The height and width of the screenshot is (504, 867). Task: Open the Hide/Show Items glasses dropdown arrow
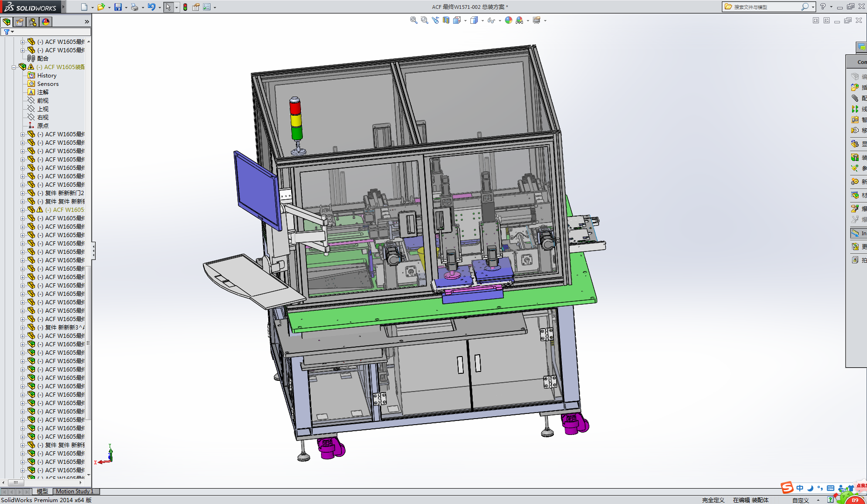[x=500, y=21]
